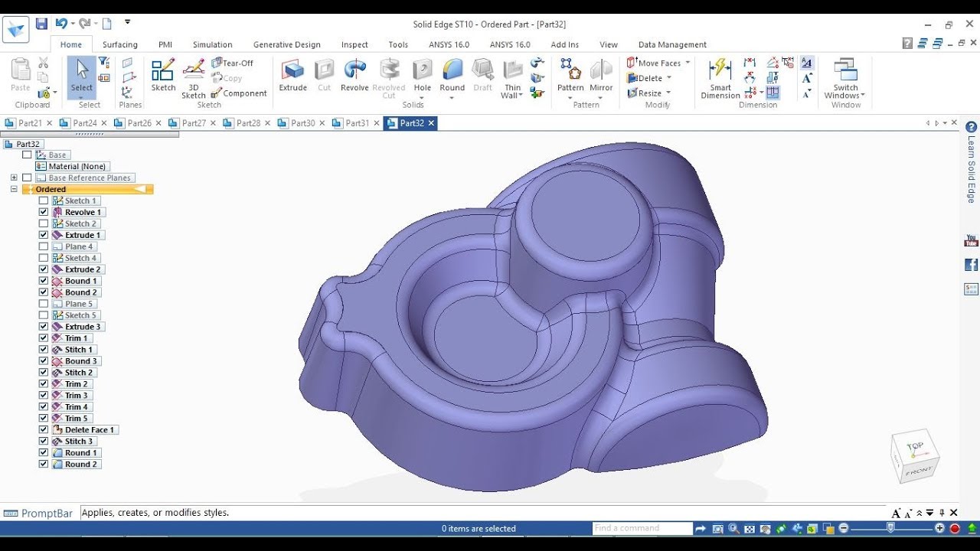
Task: Open the Move Faces dropdown arrow
Action: (x=688, y=63)
